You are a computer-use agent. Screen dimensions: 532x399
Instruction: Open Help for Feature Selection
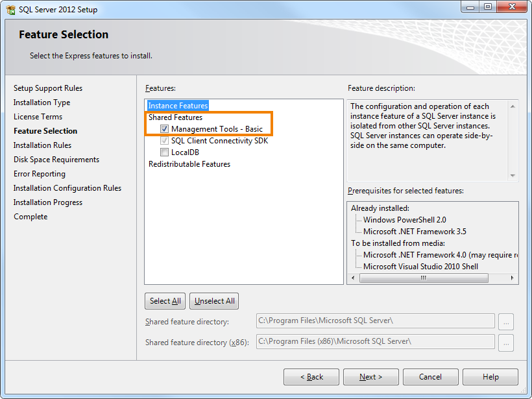click(x=490, y=377)
